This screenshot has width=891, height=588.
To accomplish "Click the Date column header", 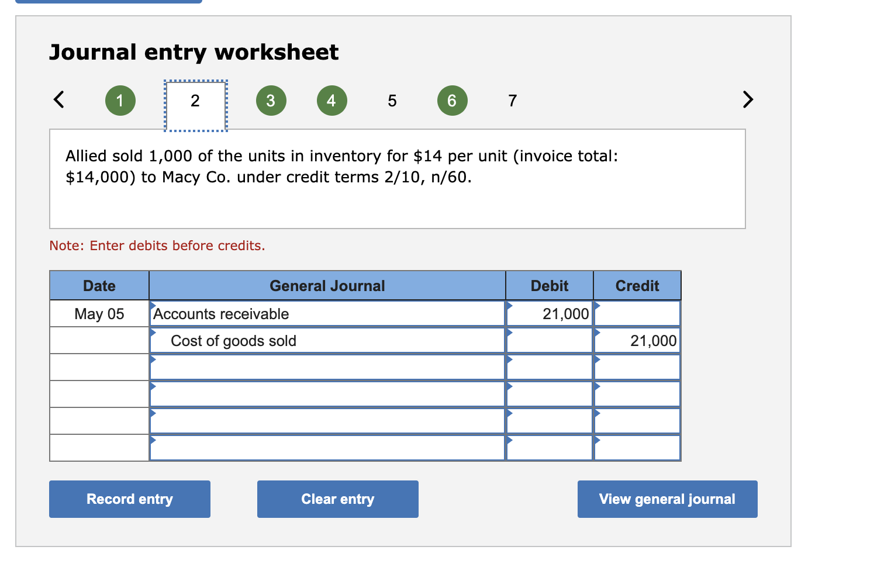I will coord(99,286).
